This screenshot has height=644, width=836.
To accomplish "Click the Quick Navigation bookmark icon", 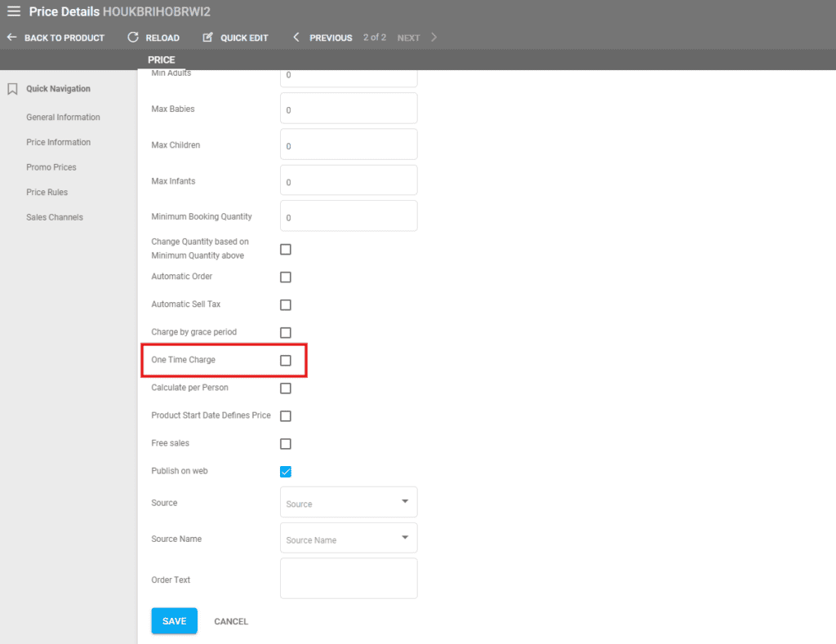I will (x=12, y=89).
